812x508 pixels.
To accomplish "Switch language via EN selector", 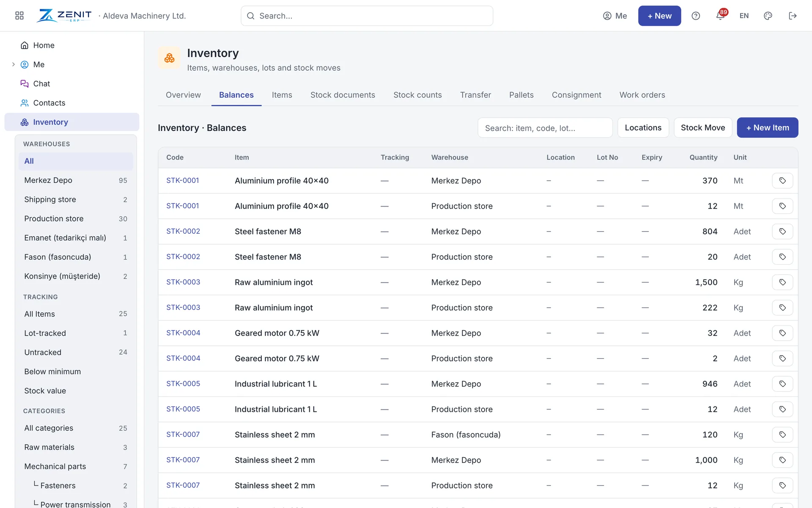I will click(x=744, y=16).
